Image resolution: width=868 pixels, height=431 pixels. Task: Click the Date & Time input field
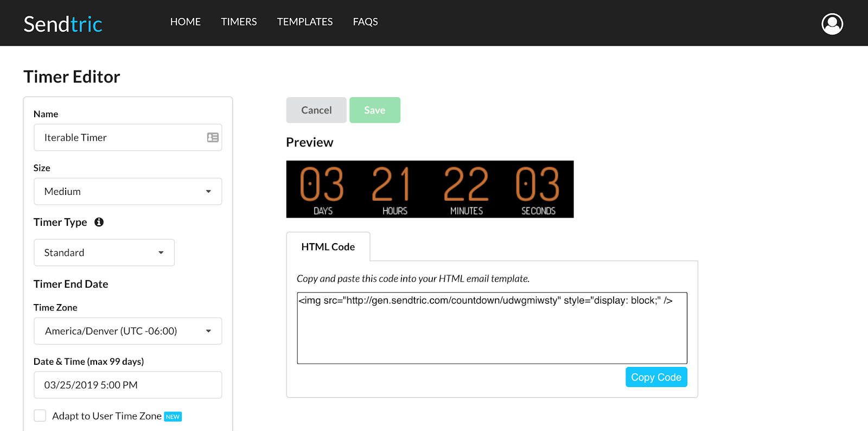(128, 385)
